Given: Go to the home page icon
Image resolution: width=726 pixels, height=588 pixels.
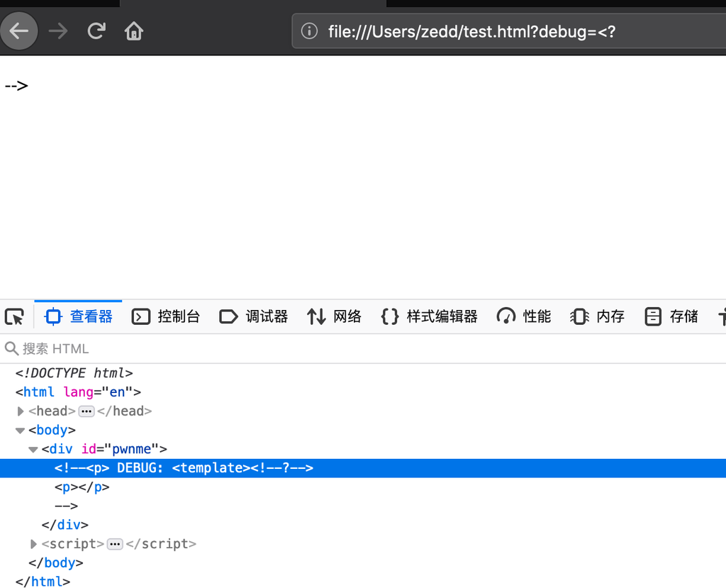Looking at the screenshot, I should [x=133, y=31].
